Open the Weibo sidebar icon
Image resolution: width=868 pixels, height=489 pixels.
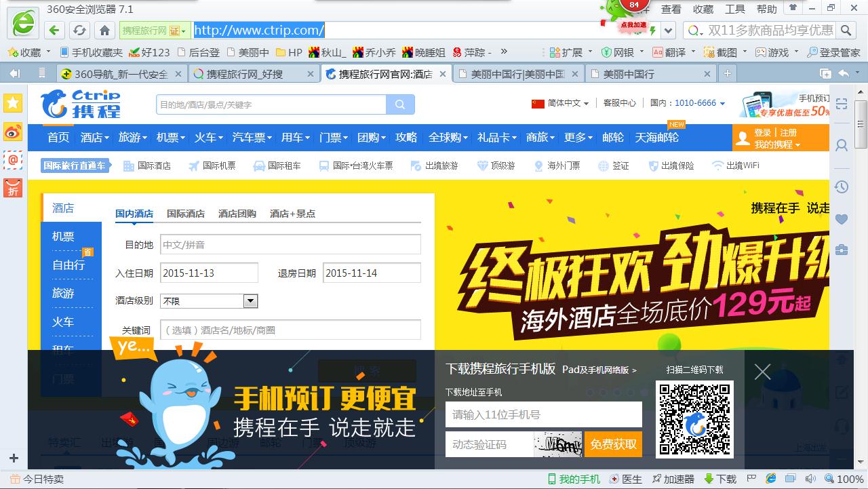pyautogui.click(x=13, y=132)
